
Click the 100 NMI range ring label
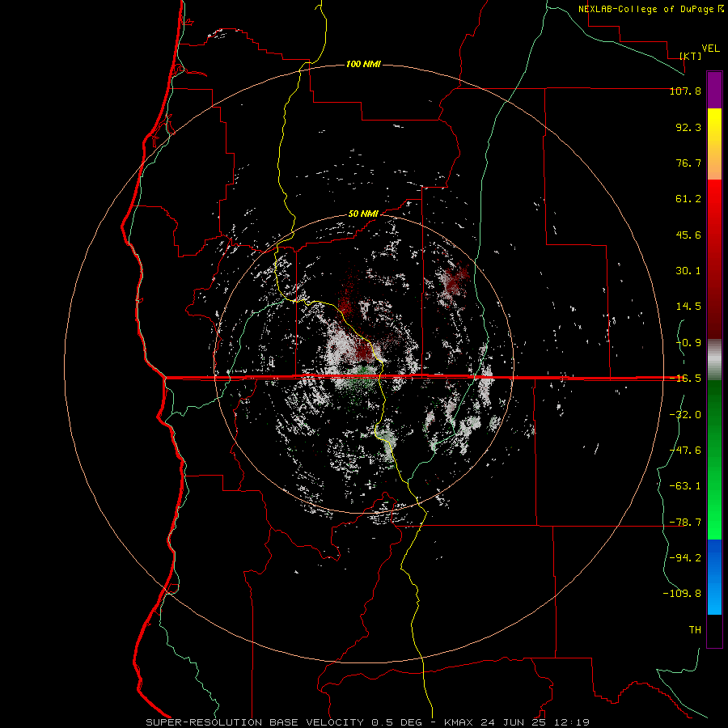pyautogui.click(x=363, y=64)
